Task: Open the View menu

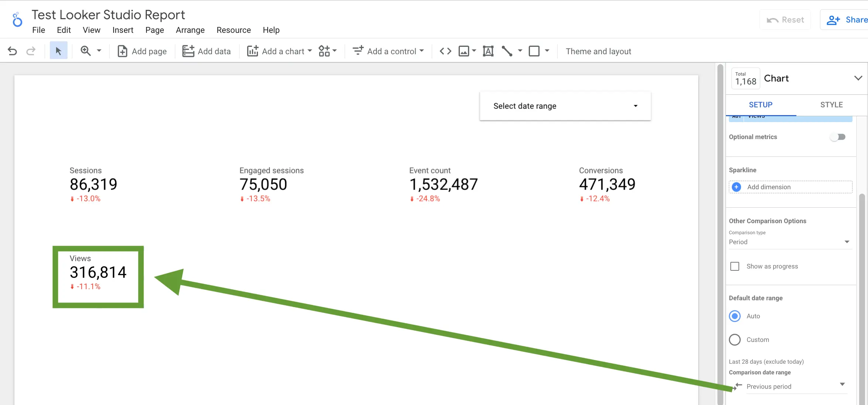Action: (x=92, y=30)
